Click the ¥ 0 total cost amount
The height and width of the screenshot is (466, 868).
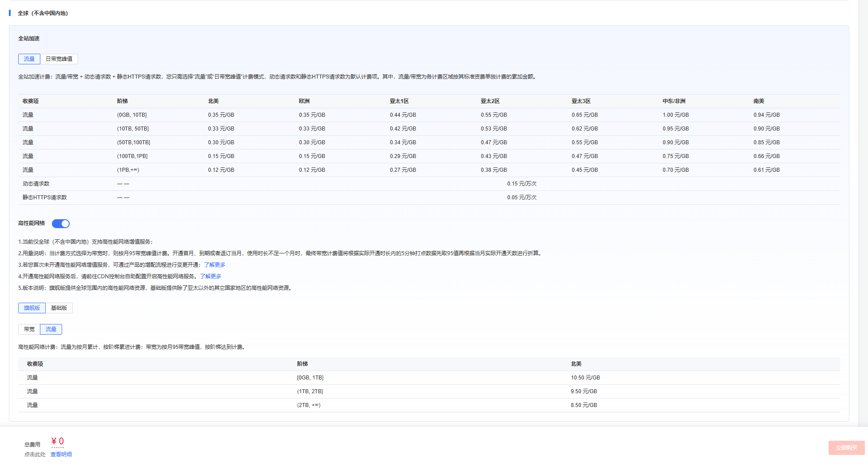click(x=58, y=441)
